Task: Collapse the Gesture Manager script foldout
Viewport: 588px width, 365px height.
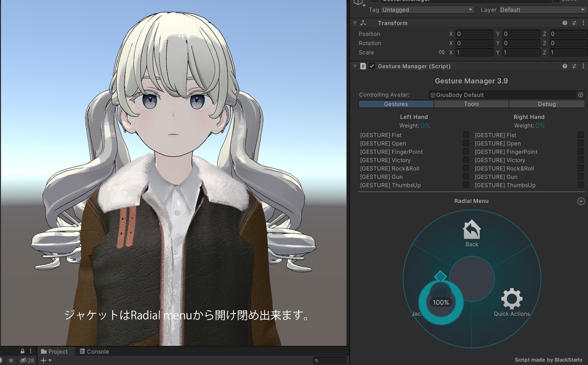Action: (355, 66)
